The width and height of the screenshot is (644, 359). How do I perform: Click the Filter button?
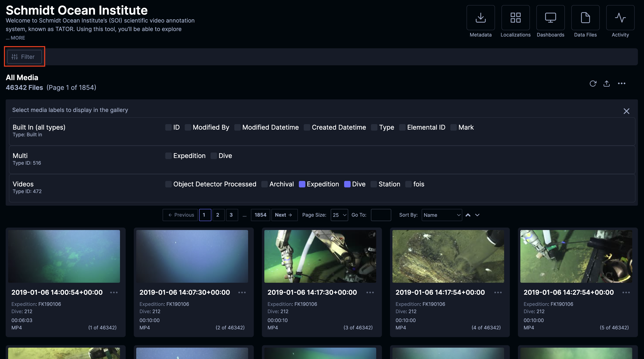pyautogui.click(x=24, y=57)
